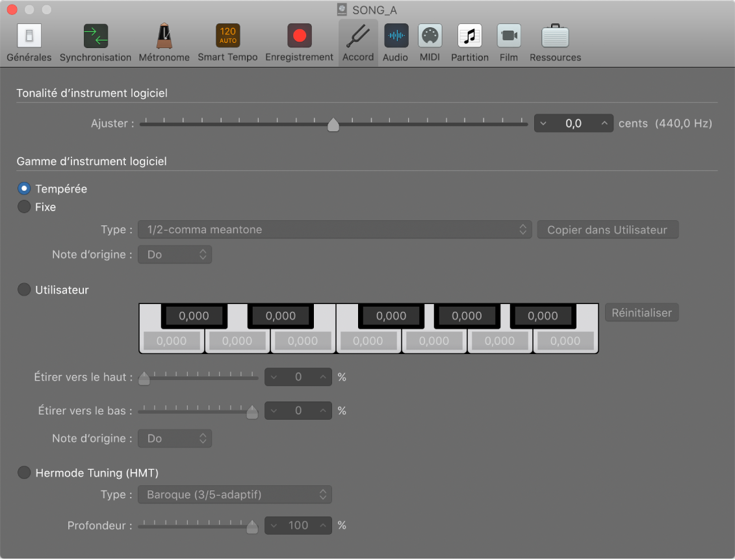This screenshot has width=735, height=560.
Task: Click the fourth black key detune field
Action: [x=467, y=316]
